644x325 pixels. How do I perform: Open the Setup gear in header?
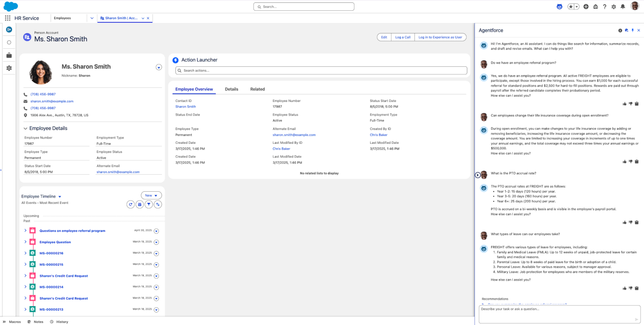pos(614,6)
